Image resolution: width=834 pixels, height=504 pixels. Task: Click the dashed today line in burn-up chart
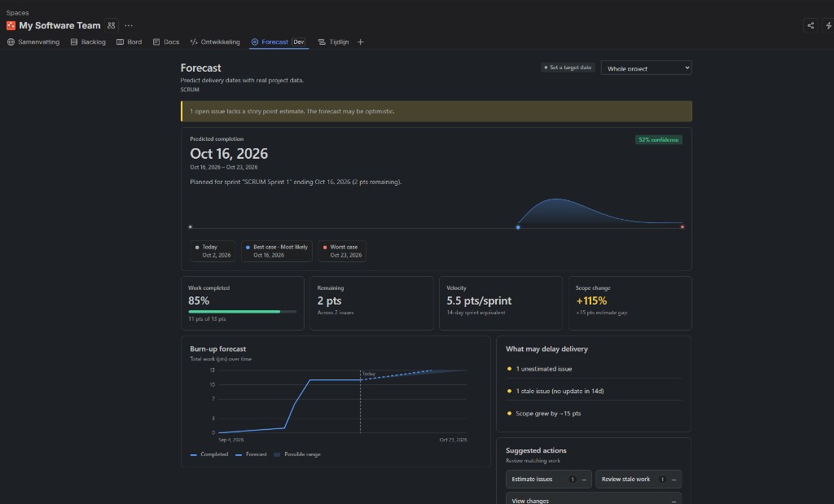pos(360,404)
